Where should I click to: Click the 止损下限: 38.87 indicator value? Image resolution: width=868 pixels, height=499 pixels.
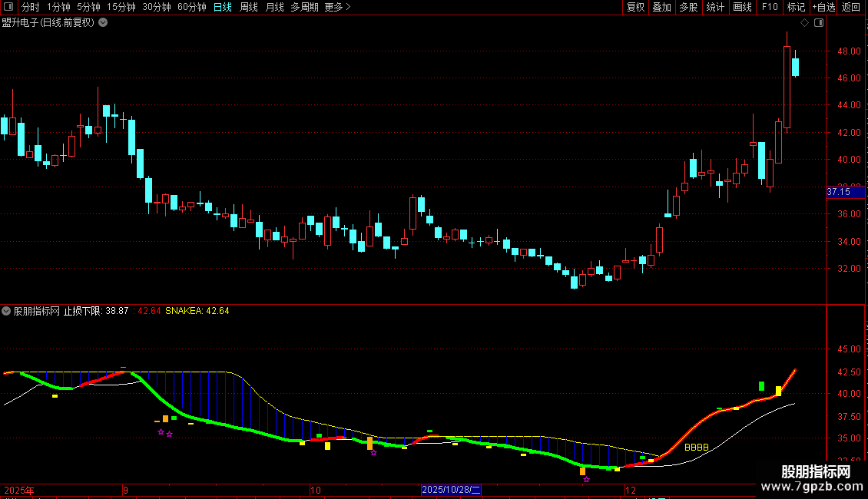(96, 311)
